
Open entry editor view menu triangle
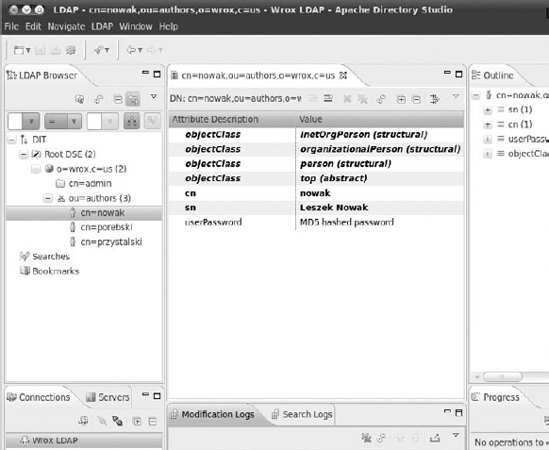(x=455, y=96)
